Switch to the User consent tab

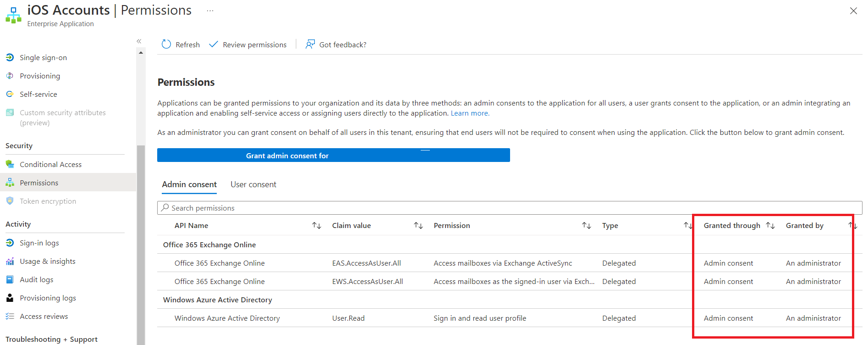(x=253, y=184)
